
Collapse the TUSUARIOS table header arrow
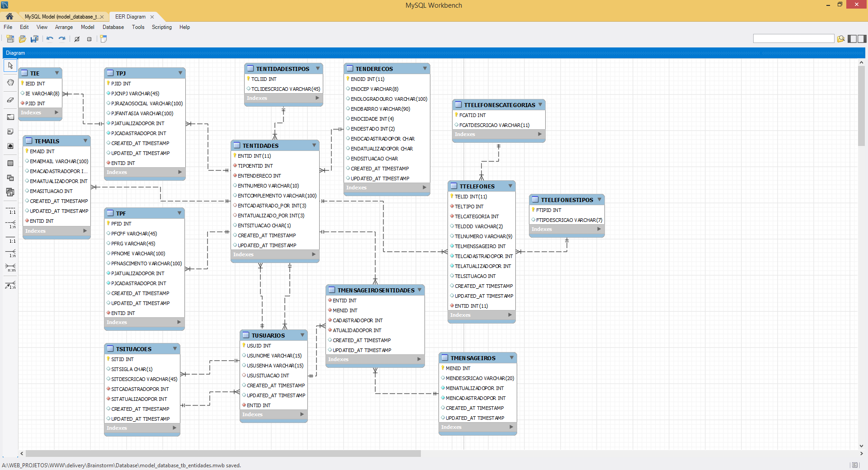(x=302, y=335)
